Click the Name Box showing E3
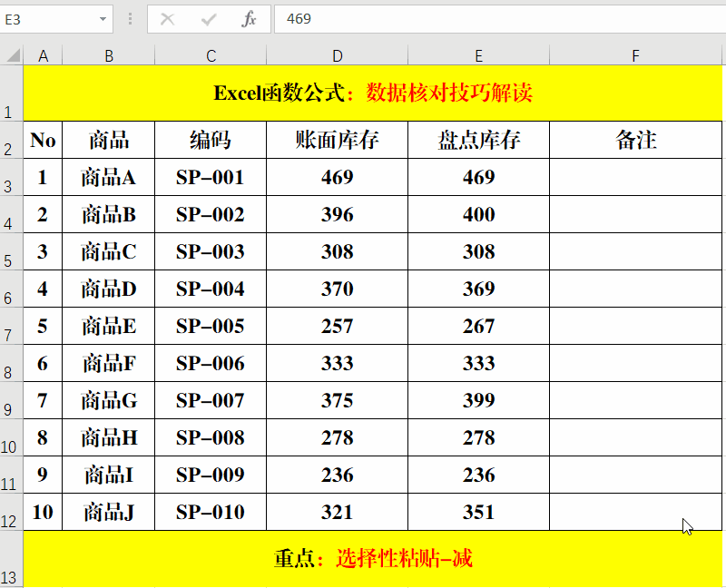This screenshot has height=588, width=726. pos(56,19)
